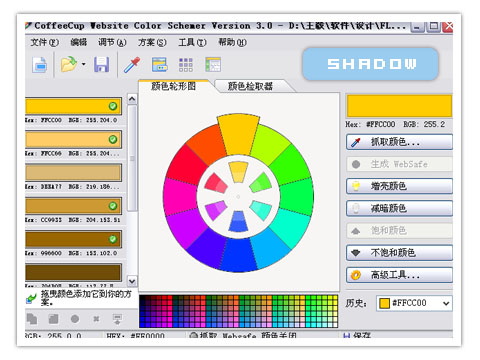
Task: Toggle the checkmark on CC9933 scheme swatch
Action: (x=113, y=206)
